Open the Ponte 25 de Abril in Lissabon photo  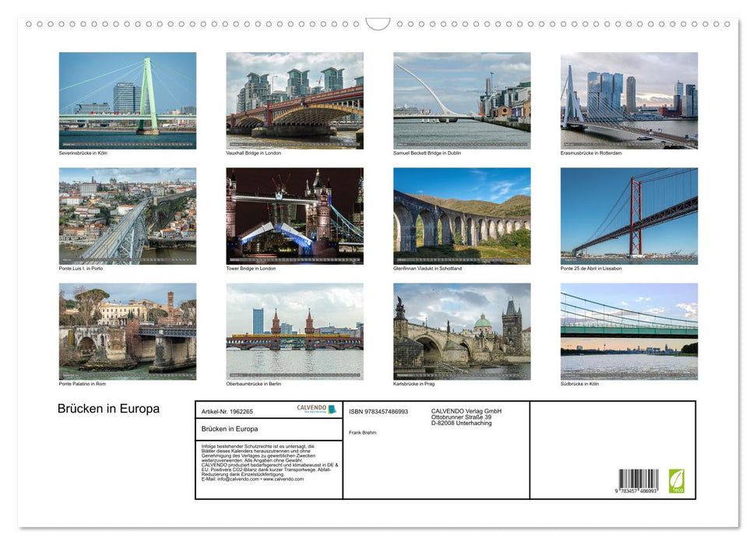pyautogui.click(x=628, y=216)
